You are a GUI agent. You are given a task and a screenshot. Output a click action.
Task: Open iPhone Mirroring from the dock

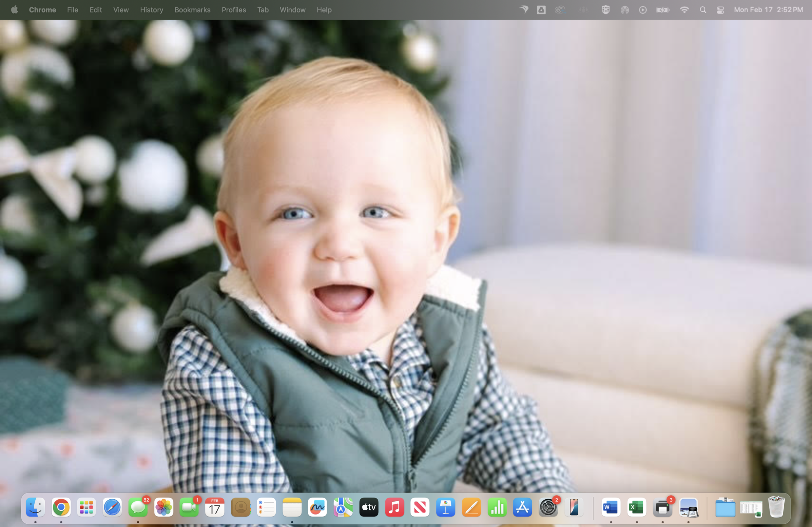click(574, 507)
